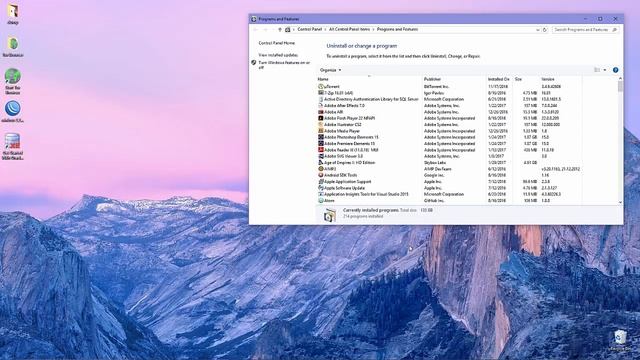Click the Adobe Reader XI icon
Screen dimensions: 640x360
pos(321,150)
